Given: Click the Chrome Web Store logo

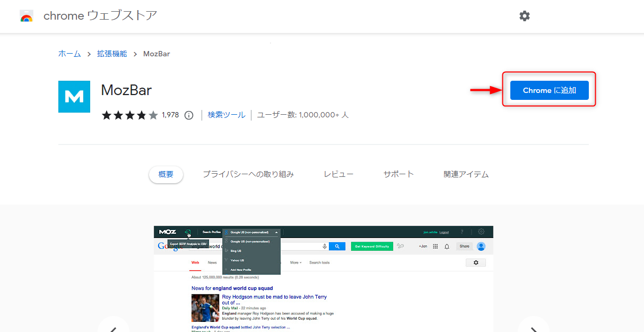Looking at the screenshot, I should (x=27, y=16).
